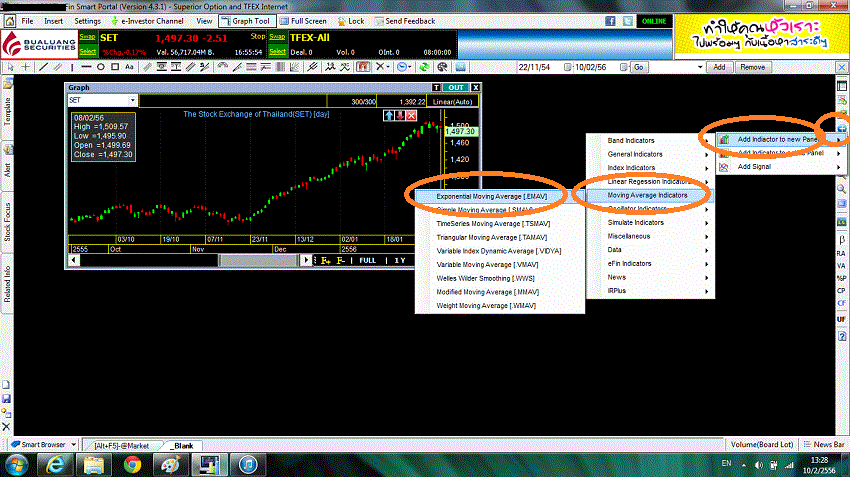This screenshot has width=850, height=477.
Task: Click the red X icon on chart
Action: click(411, 115)
